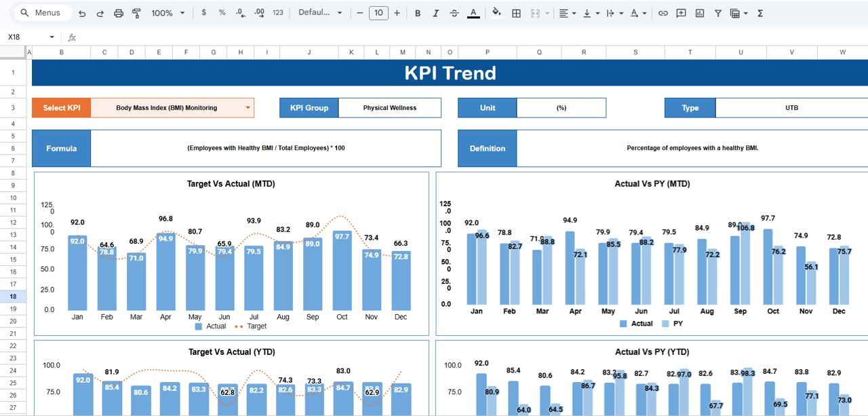Decrease decimal places
Image resolution: width=868 pixels, height=416 pixels.
239,12
